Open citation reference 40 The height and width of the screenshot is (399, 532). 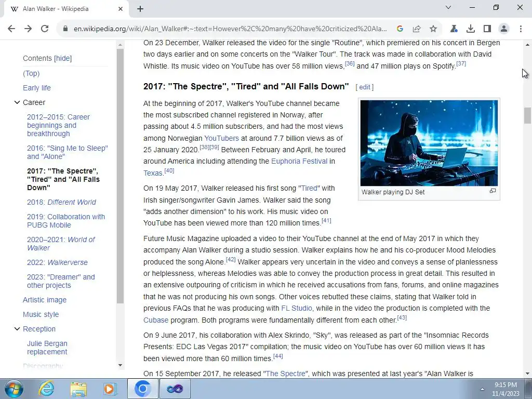tap(169, 170)
